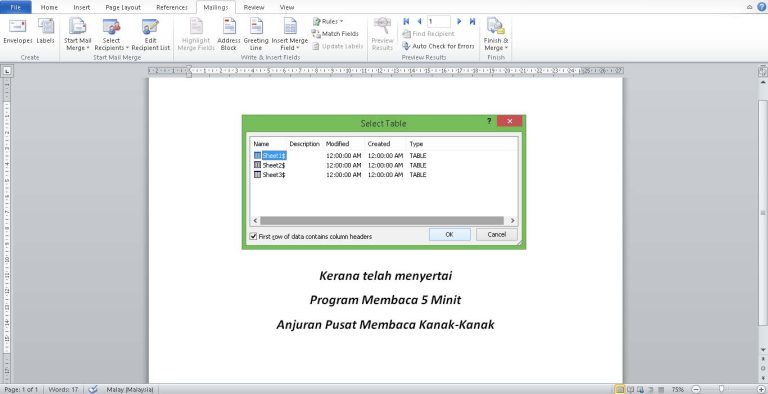768x394 pixels.
Task: Click the line Anjuran Pusat Membaca Kanak-Kanak
Action: pos(385,324)
